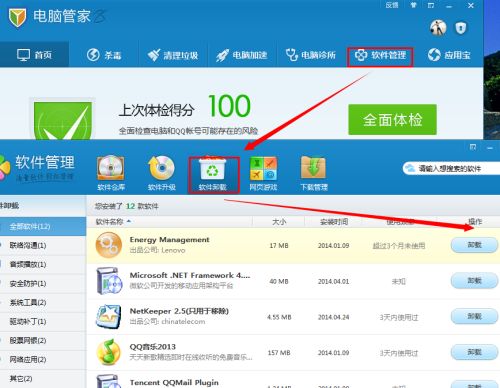Click the skin shirt icon in title bar
500x388 pixels.
pyautogui.click(x=414, y=5)
